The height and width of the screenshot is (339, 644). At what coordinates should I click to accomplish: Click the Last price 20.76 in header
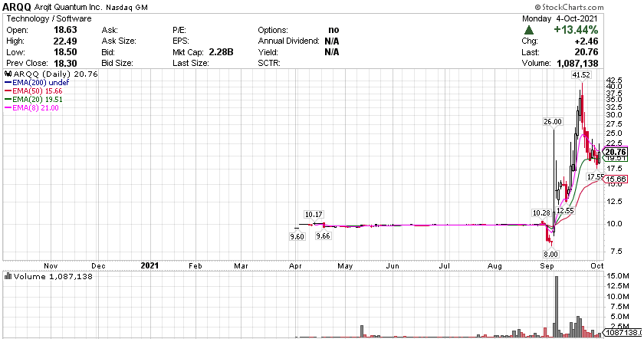pyautogui.click(x=586, y=52)
